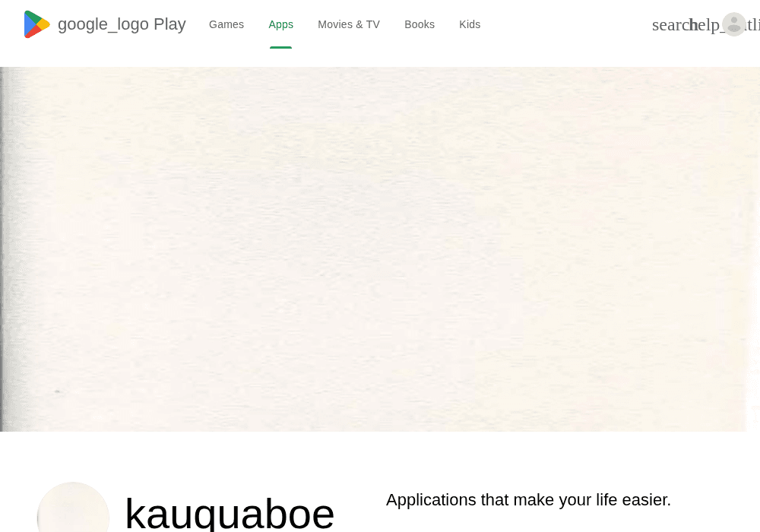This screenshot has height=532, width=760.
Task: Open the Games section
Action: click(226, 24)
